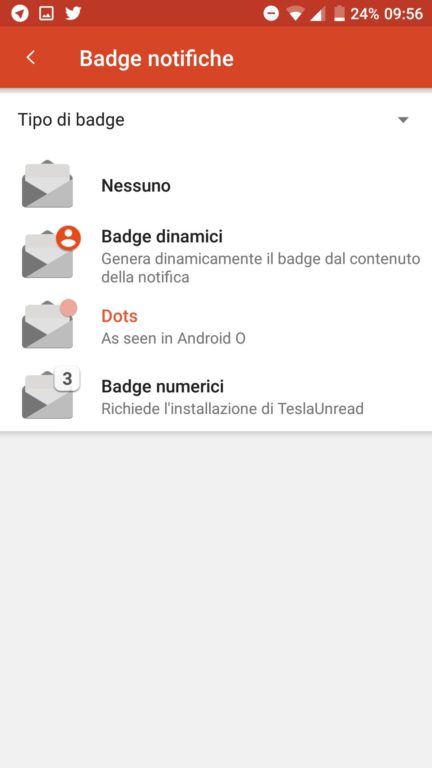The height and width of the screenshot is (768, 432).
Task: Click the plain envelope icon beside Nessuno
Action: [48, 184]
